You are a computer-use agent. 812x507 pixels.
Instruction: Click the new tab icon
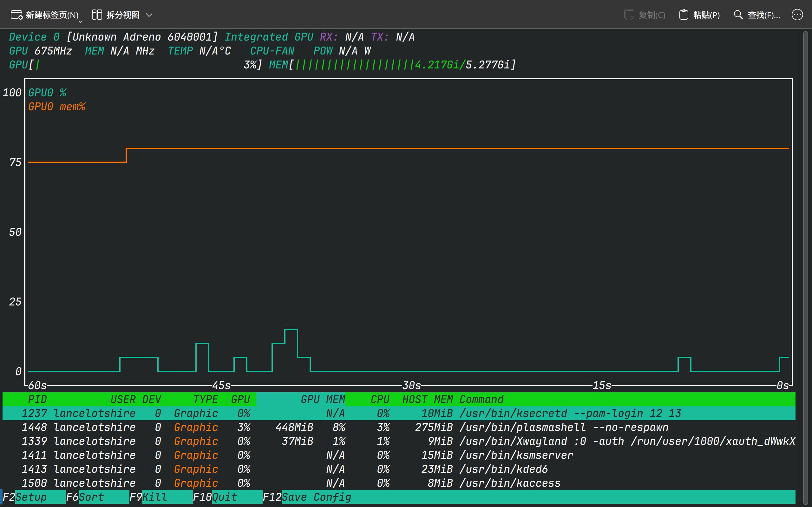coord(16,15)
